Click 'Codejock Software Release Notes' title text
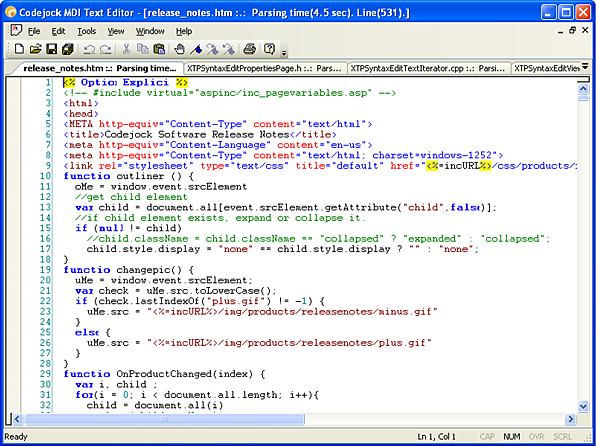 click(x=197, y=134)
